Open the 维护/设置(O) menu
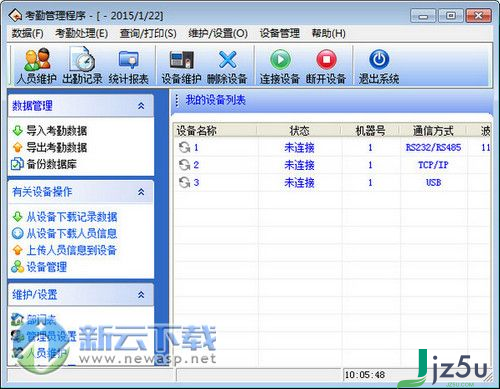This screenshot has height=389, width=500. point(218,33)
